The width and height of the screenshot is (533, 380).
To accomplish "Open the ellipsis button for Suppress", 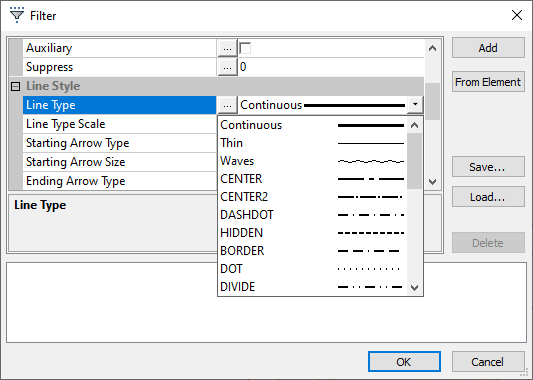I will 227,67.
